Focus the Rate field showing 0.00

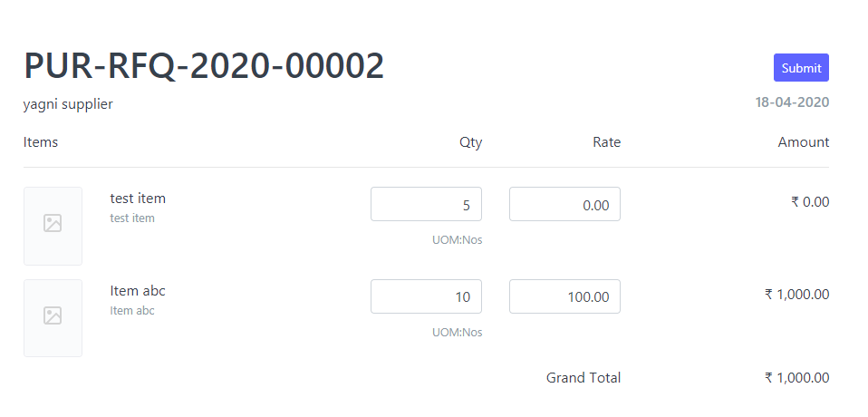coord(564,204)
